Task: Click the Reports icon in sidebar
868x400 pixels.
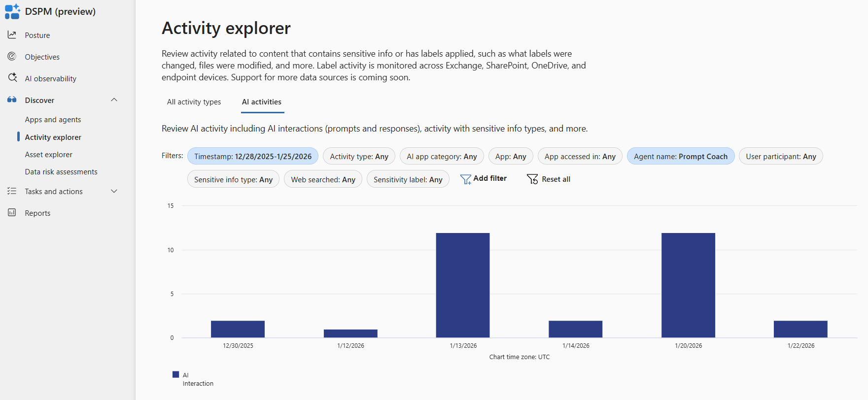Action: click(12, 213)
